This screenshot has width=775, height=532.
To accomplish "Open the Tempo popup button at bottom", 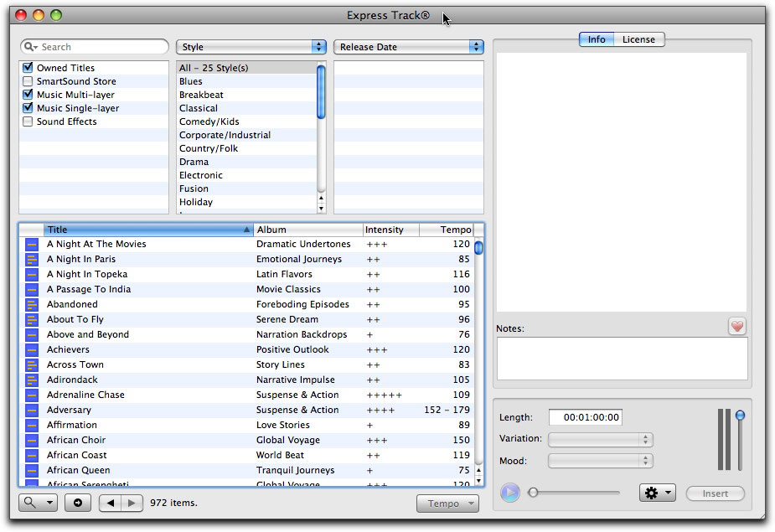I will click(447, 504).
